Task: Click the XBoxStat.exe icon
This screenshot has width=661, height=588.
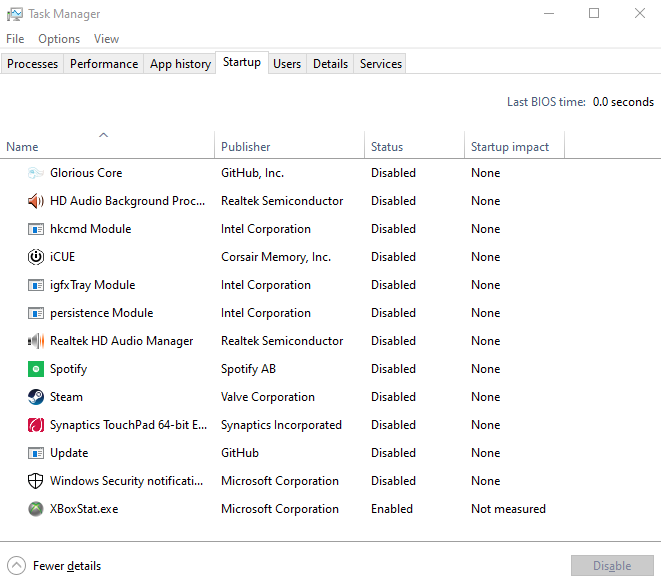Action: pyautogui.click(x=36, y=509)
